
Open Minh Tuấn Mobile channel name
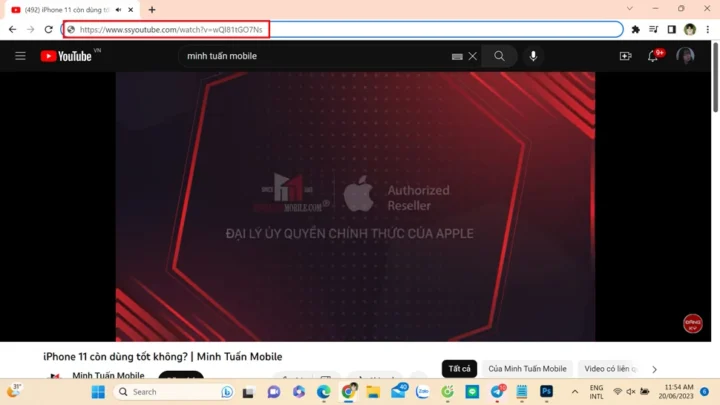click(108, 375)
